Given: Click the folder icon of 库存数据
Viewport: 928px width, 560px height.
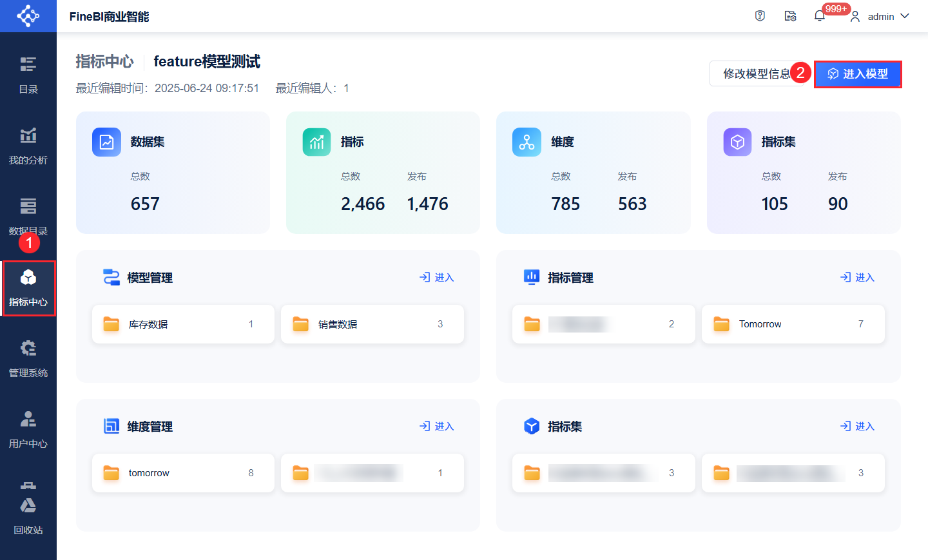Looking at the screenshot, I should (x=111, y=324).
